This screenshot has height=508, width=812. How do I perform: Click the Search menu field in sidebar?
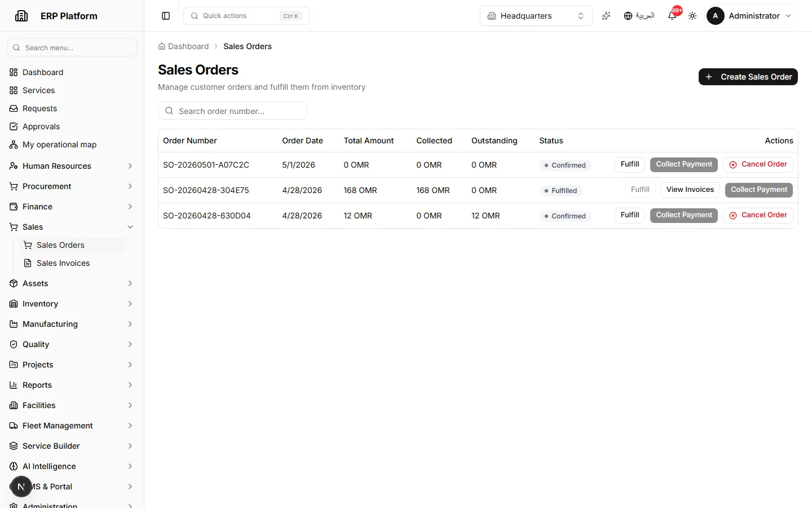point(72,47)
